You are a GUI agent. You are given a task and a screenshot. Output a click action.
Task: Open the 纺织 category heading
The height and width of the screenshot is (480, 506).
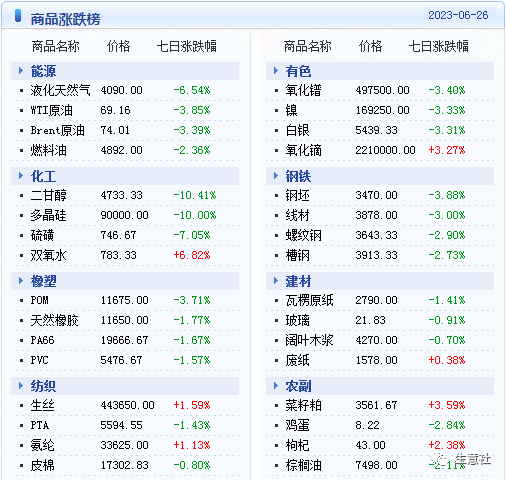coord(43,386)
